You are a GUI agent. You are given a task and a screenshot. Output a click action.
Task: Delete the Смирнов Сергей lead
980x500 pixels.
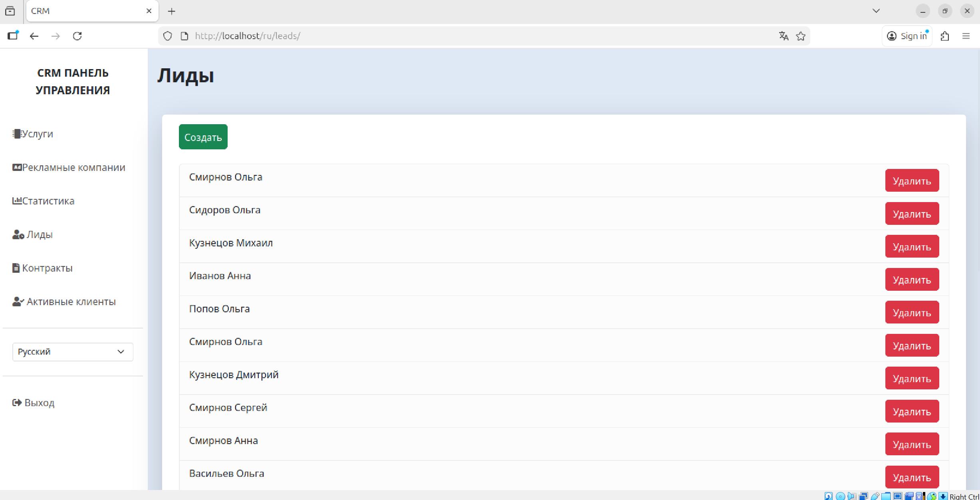click(912, 411)
